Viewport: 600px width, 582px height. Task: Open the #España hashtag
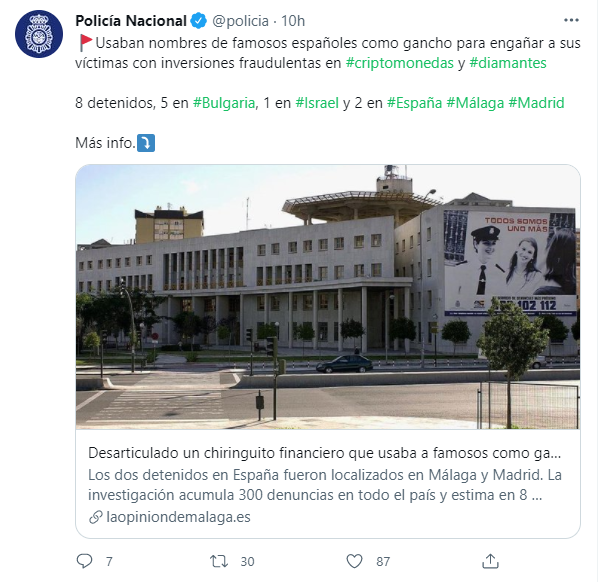[x=414, y=103]
